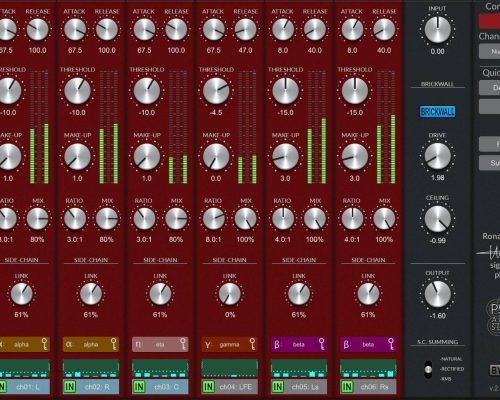Click the key icon on ch04: LFE strip
Viewport: 500px width, 400px height.
[x=252, y=344]
